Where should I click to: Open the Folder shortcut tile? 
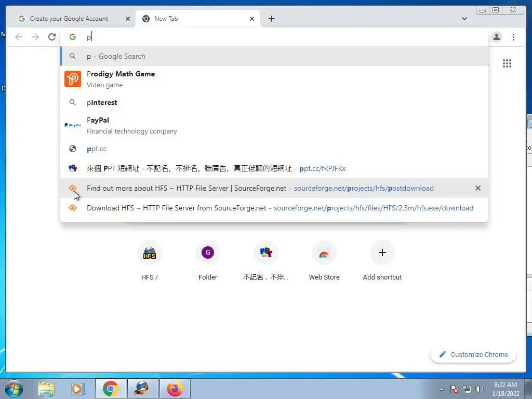[208, 261]
